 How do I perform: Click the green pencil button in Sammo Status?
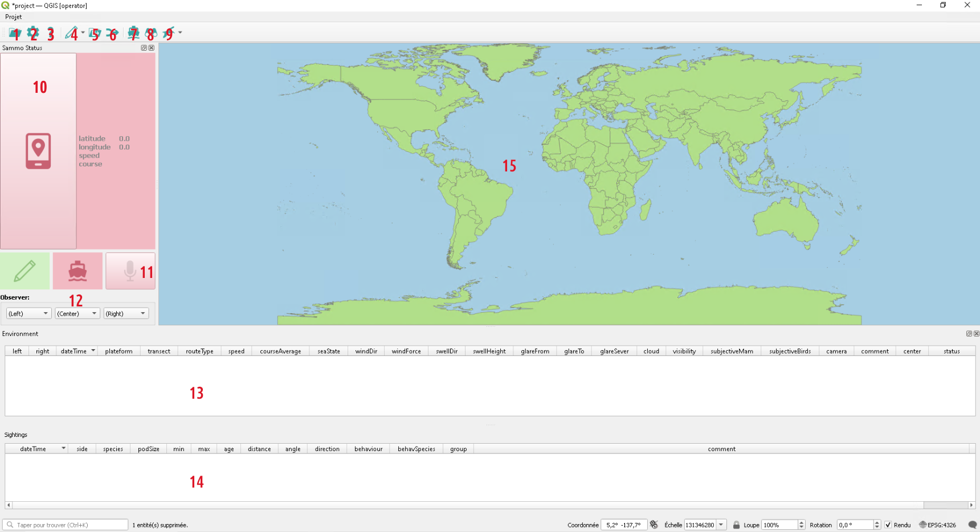coord(24,271)
